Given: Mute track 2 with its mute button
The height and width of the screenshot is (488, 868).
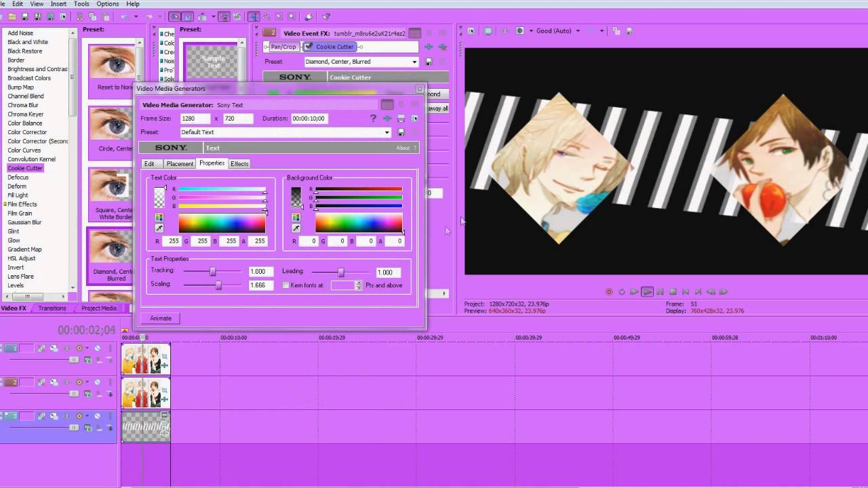Looking at the screenshot, I should pos(97,382).
